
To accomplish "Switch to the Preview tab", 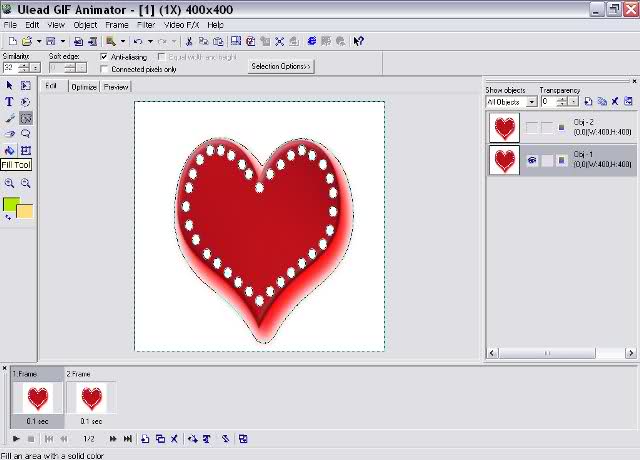I will pyautogui.click(x=116, y=87).
